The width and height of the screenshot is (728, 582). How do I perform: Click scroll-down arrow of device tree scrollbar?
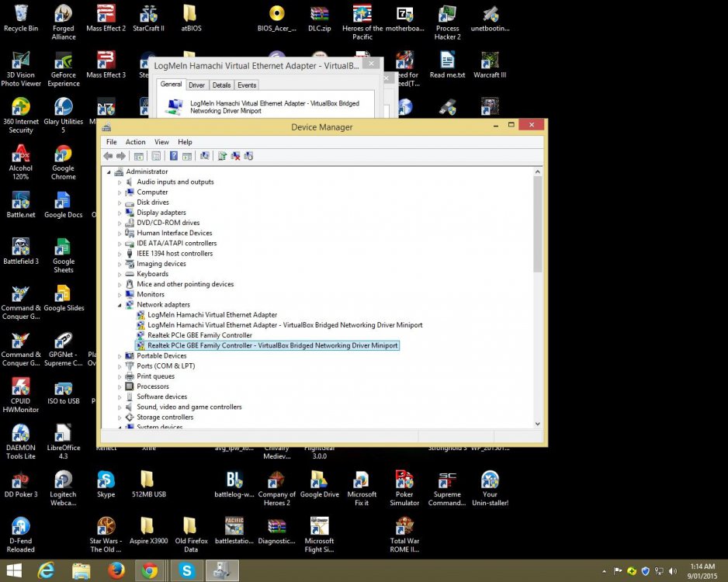[538, 424]
